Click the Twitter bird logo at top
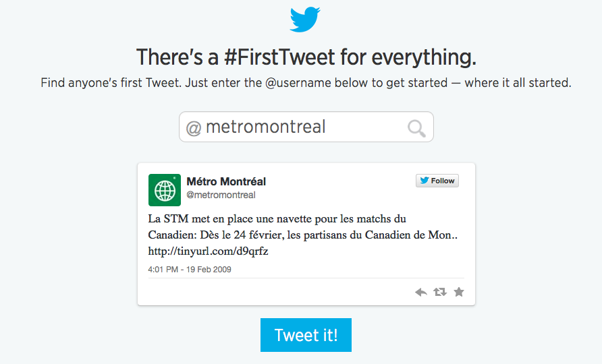Viewport: 602px width, 364px height. pyautogui.click(x=304, y=19)
